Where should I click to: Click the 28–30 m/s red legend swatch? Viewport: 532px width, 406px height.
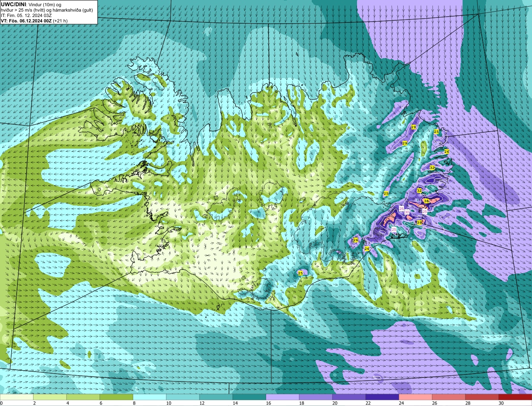point(482,397)
